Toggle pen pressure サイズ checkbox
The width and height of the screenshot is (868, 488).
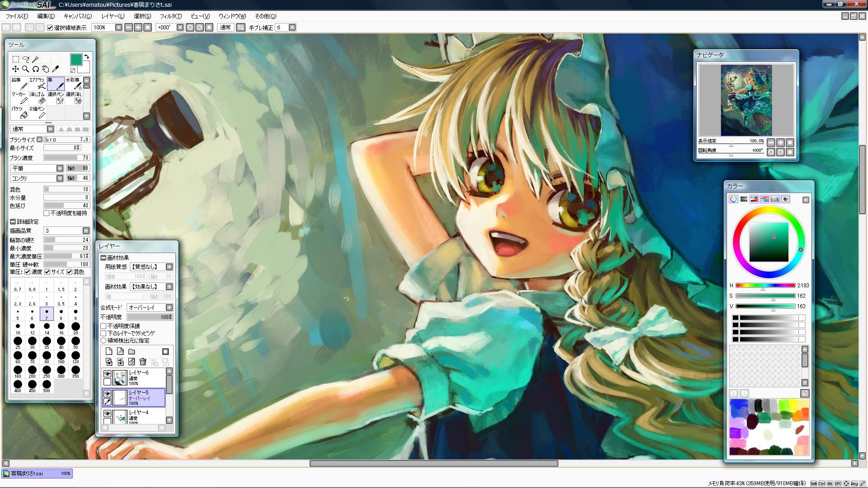[x=47, y=272]
